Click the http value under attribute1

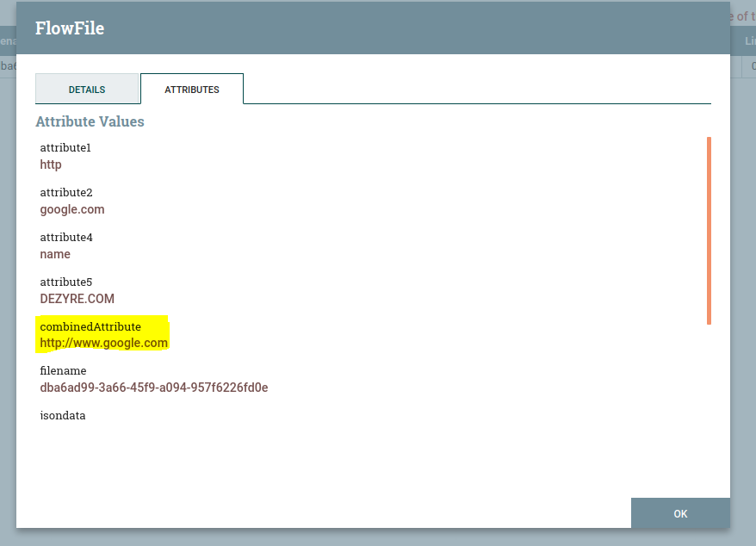click(51, 164)
